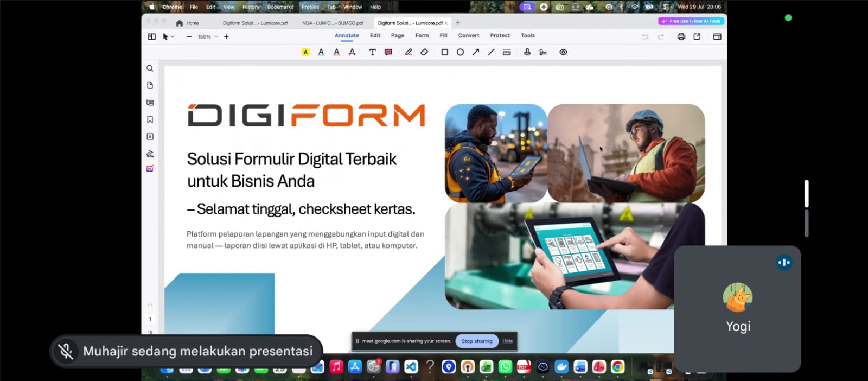Open the History menu in menu bar
Viewport: 868px width, 381px height.
pyautogui.click(x=251, y=7)
